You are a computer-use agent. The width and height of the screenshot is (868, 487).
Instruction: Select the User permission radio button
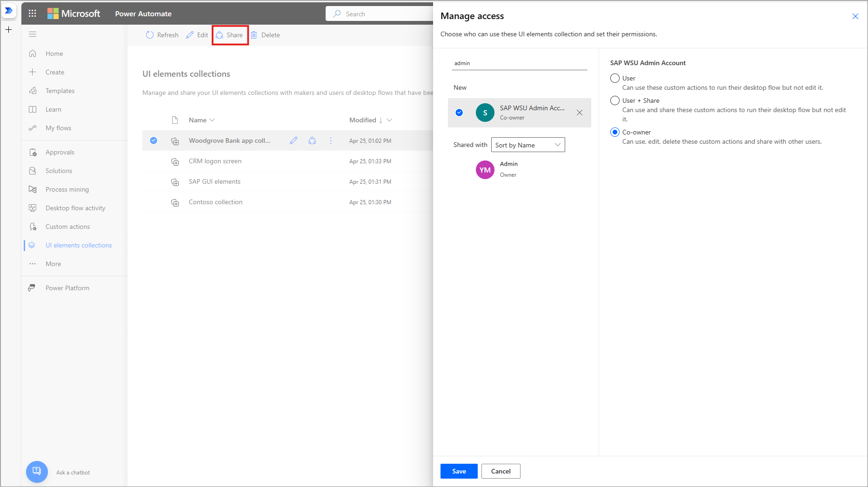pyautogui.click(x=614, y=78)
